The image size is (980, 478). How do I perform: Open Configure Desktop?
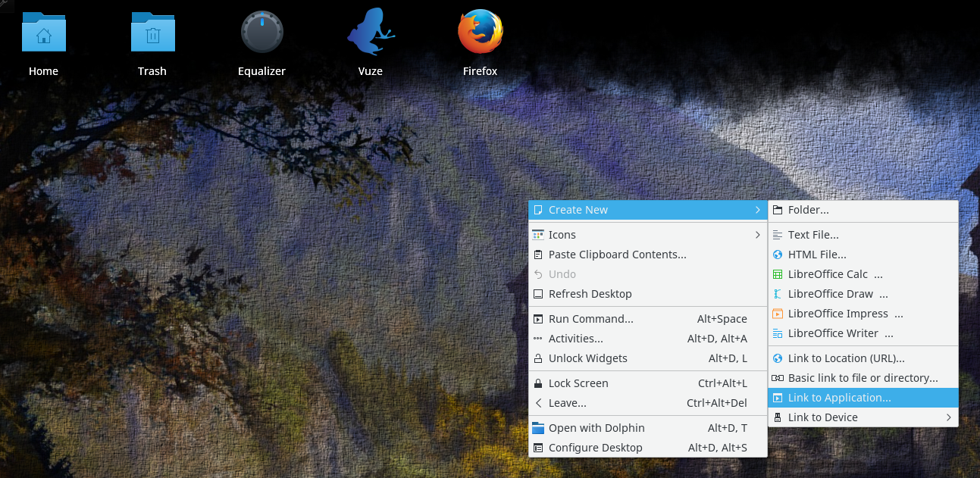(648, 448)
